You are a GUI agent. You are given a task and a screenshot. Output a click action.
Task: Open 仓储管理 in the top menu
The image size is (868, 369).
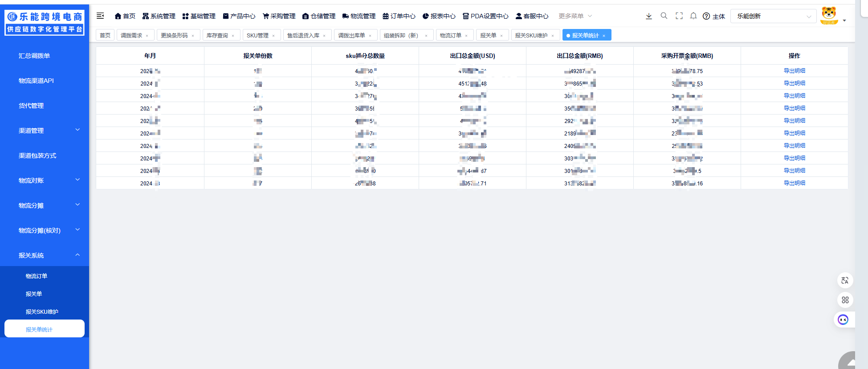point(319,16)
